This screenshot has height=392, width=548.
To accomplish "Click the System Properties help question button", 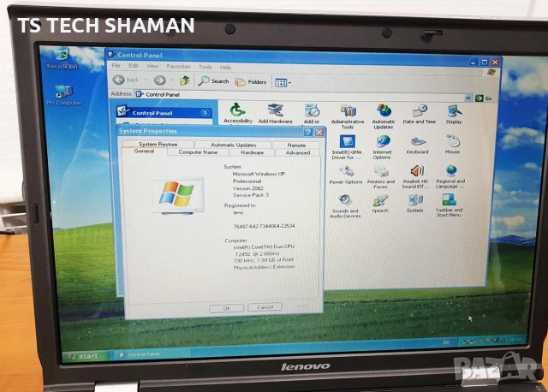I will click(308, 132).
